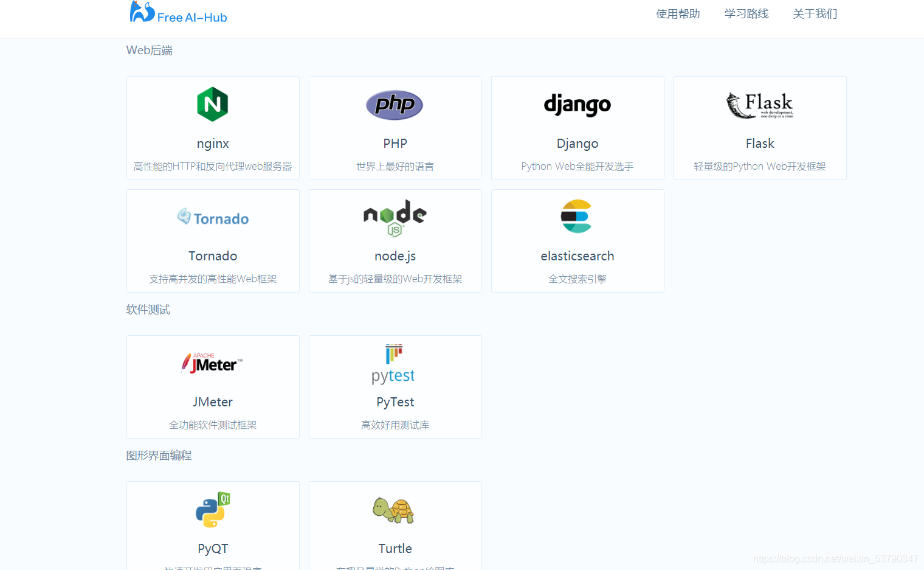Click description 高性能的HTTP和反向代理web服务器
924x570 pixels.
coord(213,166)
